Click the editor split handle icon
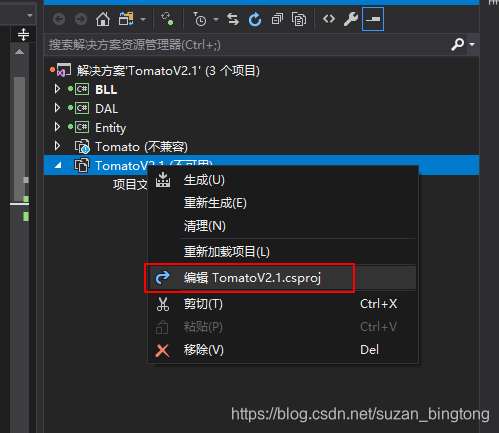Viewport: 499px width, 433px height. (23, 34)
